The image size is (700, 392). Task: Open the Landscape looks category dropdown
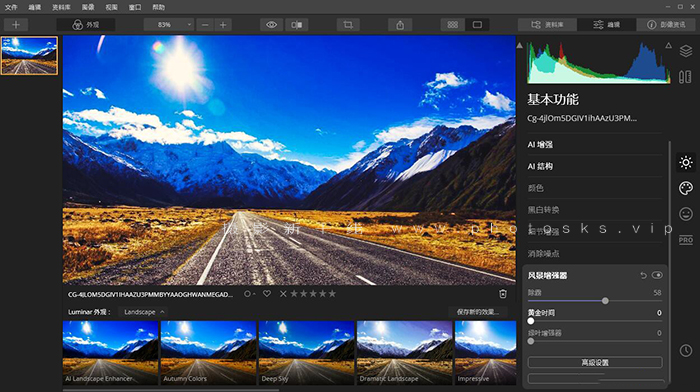tap(144, 312)
